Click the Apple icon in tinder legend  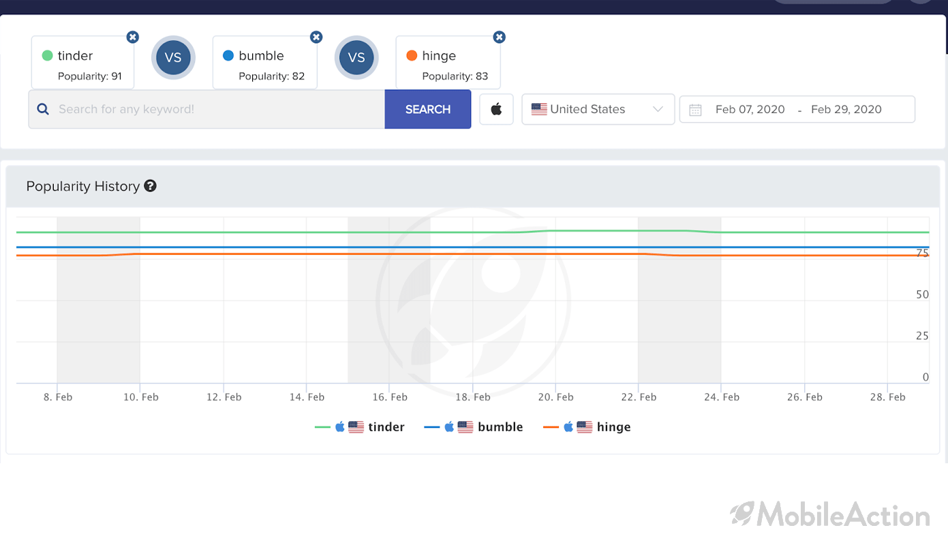click(x=339, y=427)
